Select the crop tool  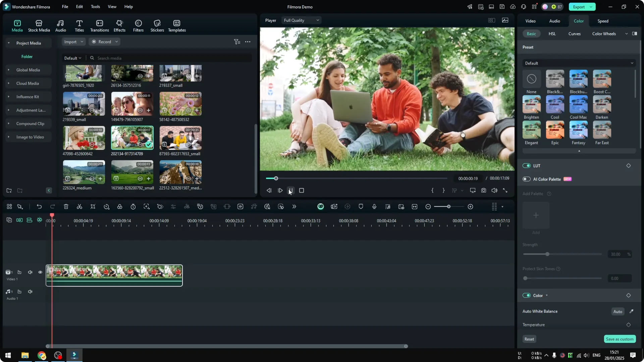[93, 206]
